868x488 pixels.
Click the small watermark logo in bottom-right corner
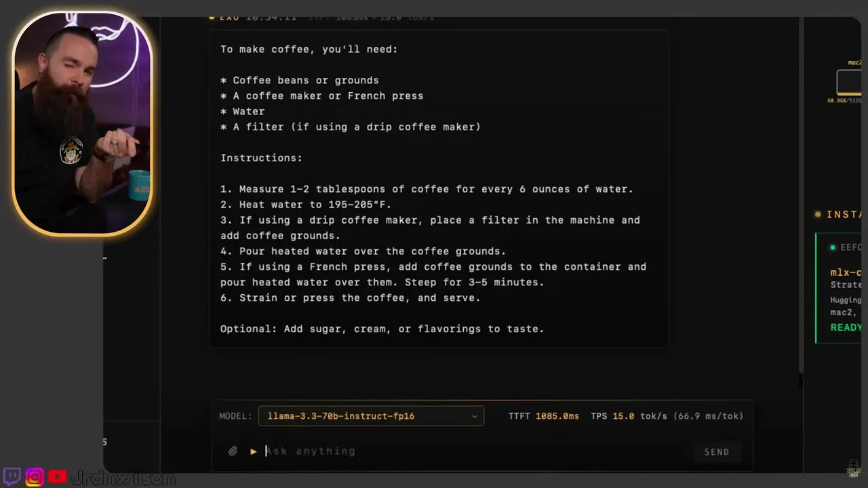click(854, 469)
